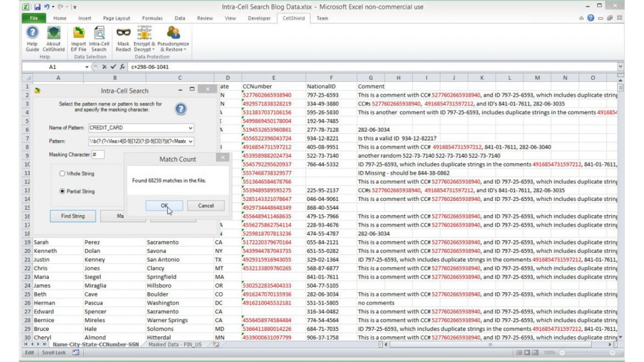The width and height of the screenshot is (644, 362).
Task: Expand the Pattern regex combo box
Action: point(190,141)
